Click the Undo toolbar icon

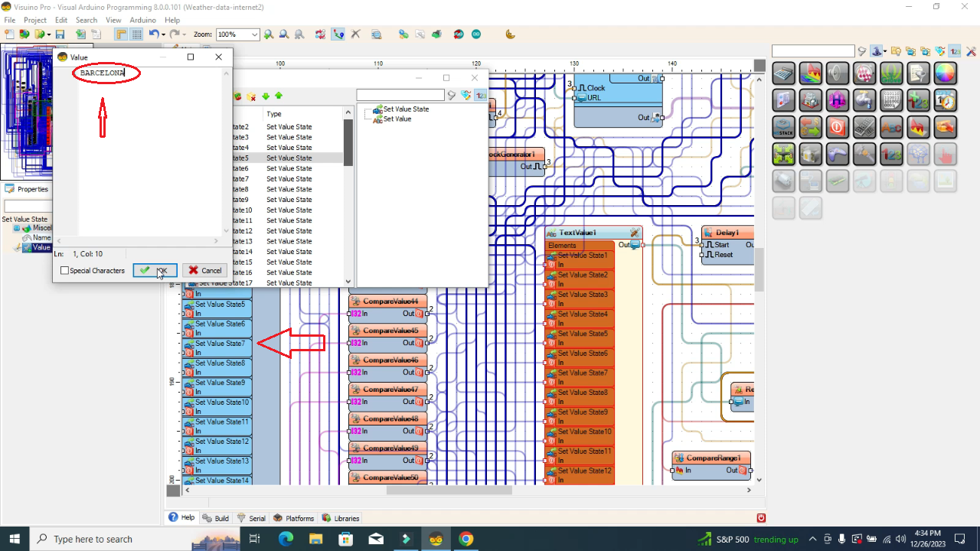click(153, 34)
